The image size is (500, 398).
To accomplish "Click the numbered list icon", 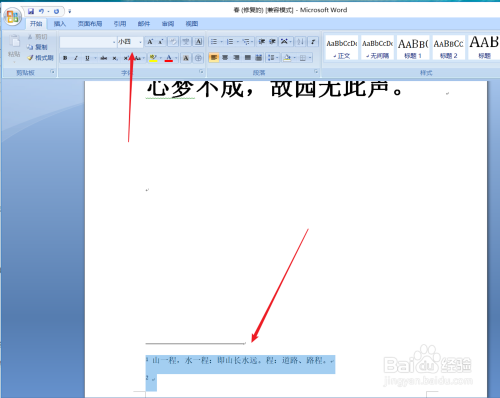I will [230, 42].
